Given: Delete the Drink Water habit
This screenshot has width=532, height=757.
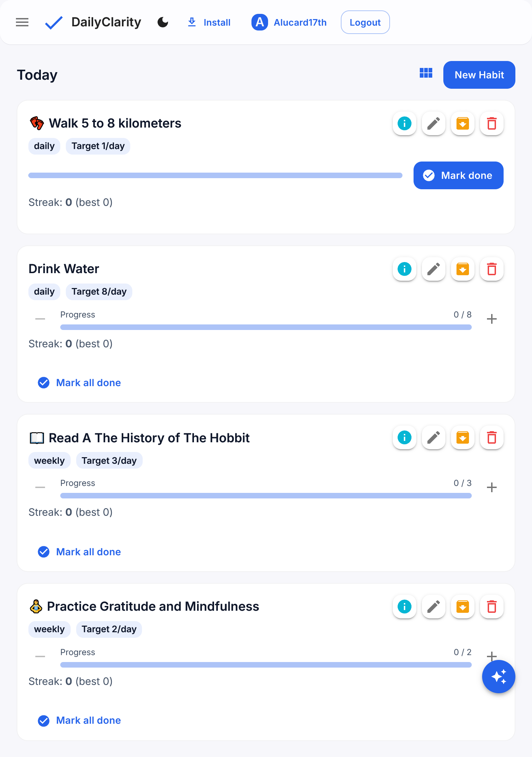Looking at the screenshot, I should (491, 269).
